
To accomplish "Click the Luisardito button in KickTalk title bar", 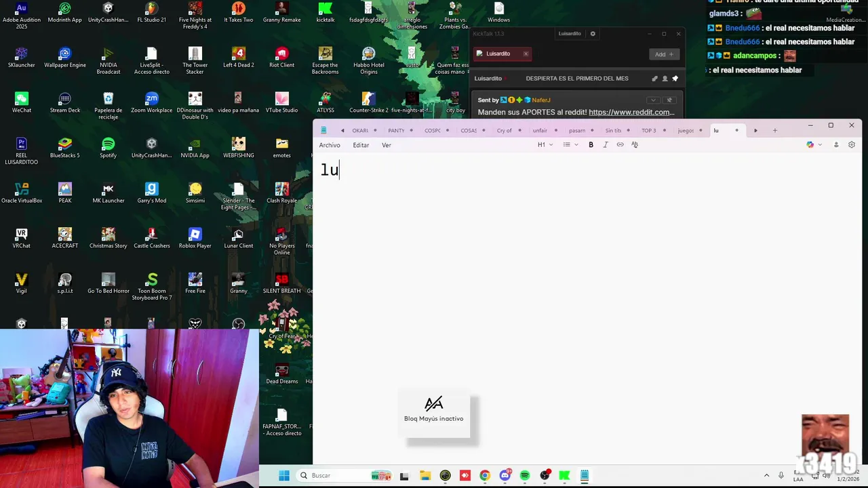I will tap(570, 33).
